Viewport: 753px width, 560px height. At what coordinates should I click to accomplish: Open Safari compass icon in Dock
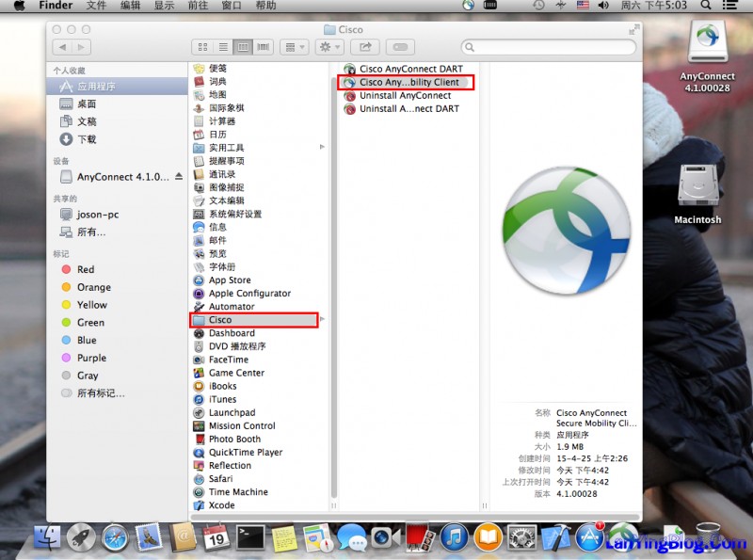(x=115, y=537)
